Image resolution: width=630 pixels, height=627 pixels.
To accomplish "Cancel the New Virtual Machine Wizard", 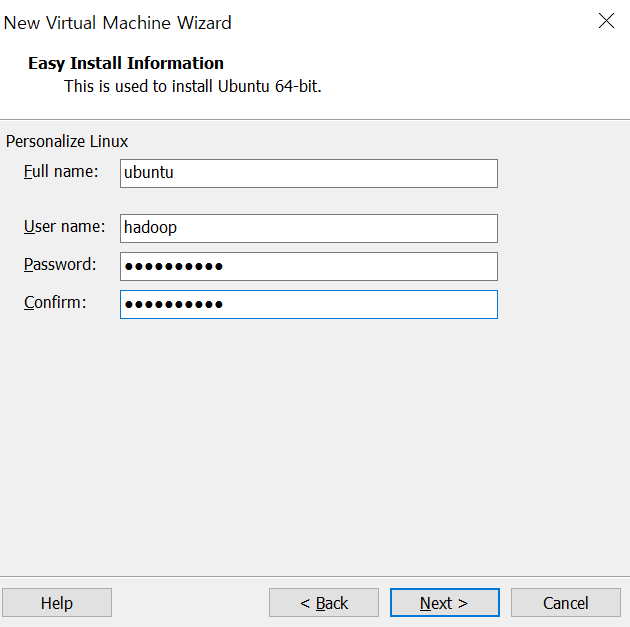I will pos(566,602).
